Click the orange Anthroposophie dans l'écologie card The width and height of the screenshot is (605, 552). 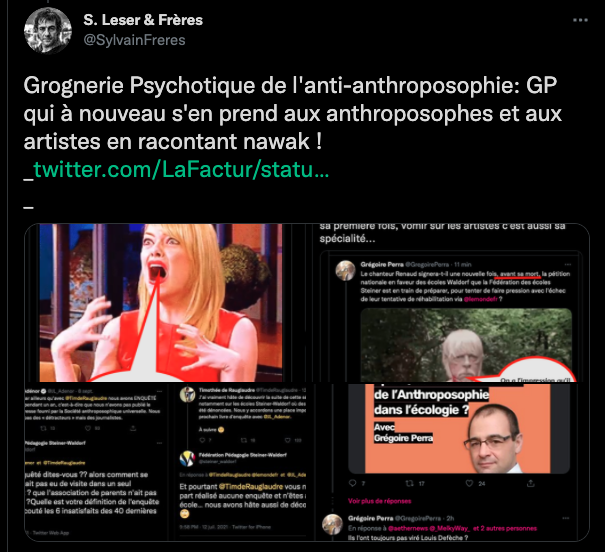459,428
